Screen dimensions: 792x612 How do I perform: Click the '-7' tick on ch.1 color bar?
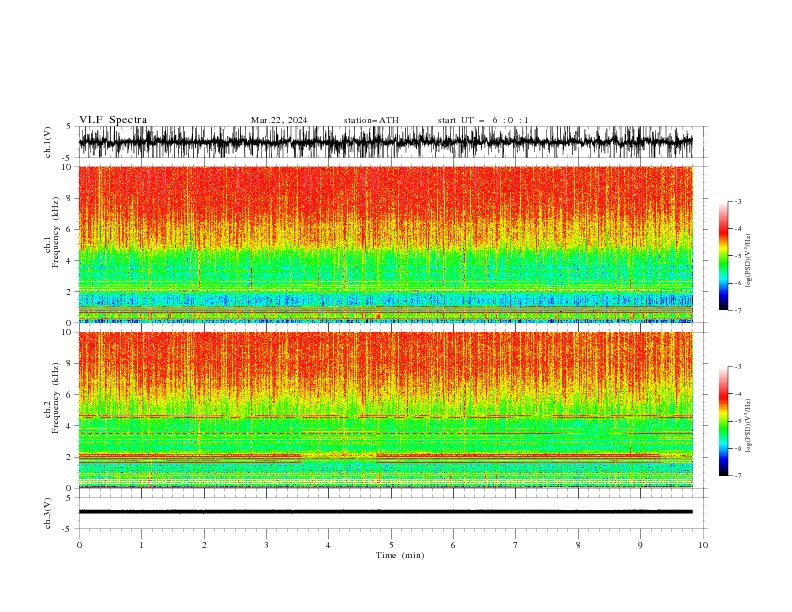pyautogui.click(x=737, y=310)
